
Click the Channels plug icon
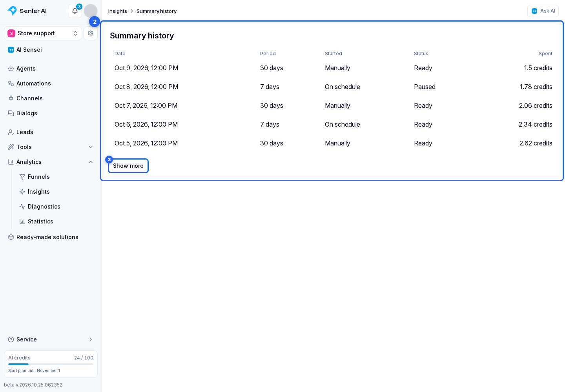[11, 98]
